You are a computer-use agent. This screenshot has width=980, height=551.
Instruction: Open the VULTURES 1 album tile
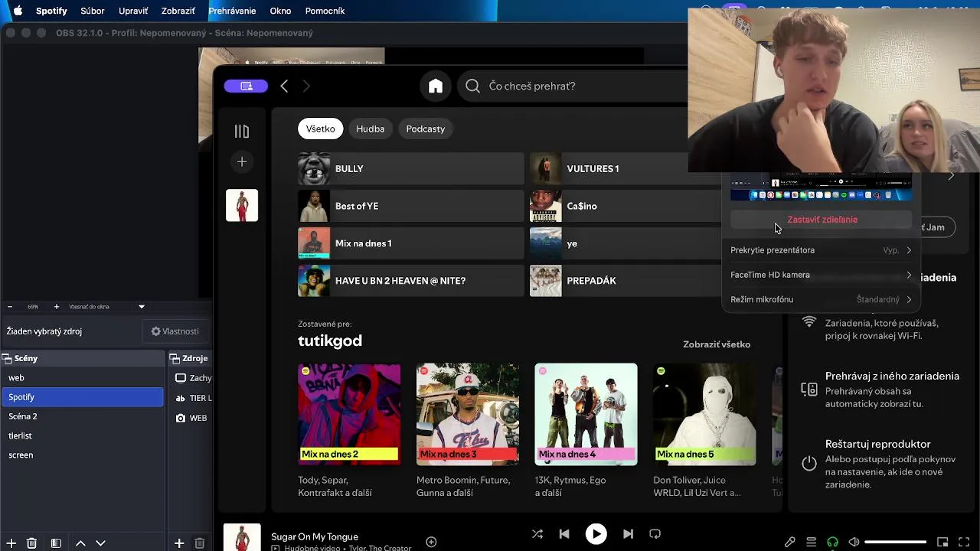[x=626, y=168]
